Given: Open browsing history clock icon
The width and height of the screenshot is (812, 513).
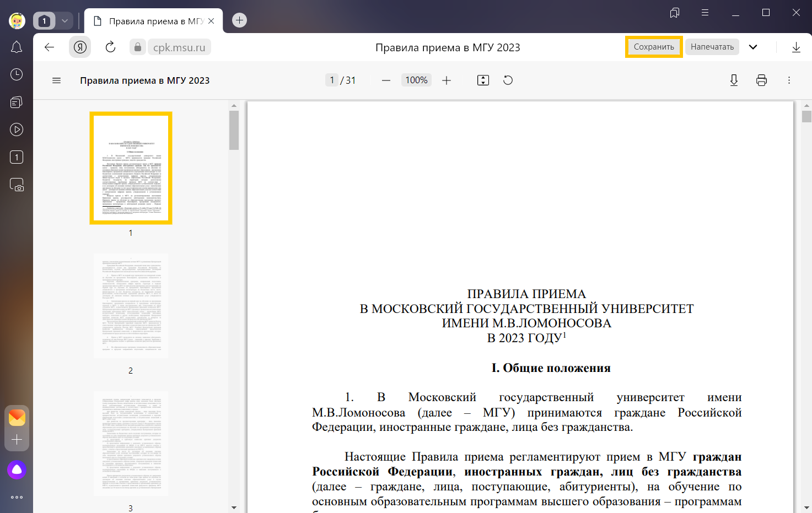Looking at the screenshot, I should coord(17,74).
